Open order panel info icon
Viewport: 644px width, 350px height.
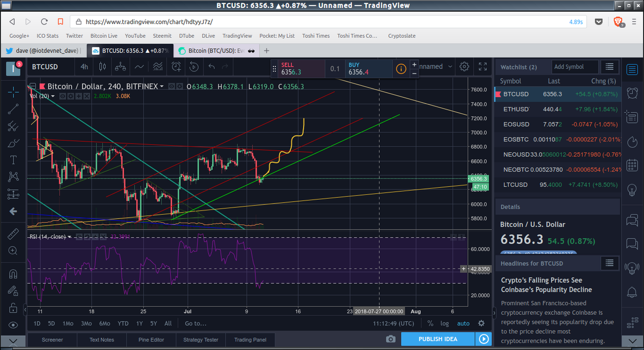pyautogui.click(x=401, y=69)
